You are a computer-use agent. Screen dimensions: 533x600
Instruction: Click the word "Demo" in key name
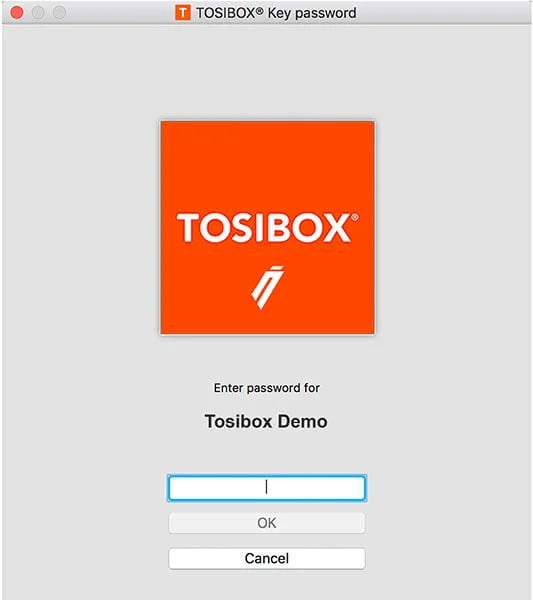302,421
